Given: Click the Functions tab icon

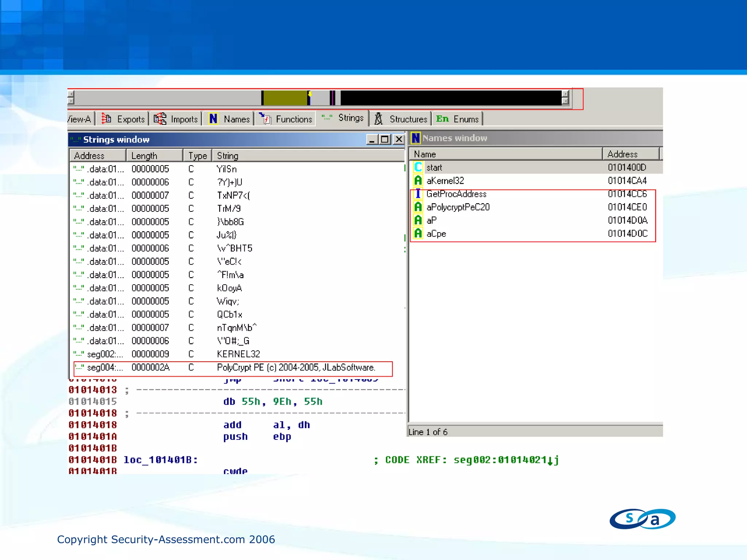Looking at the screenshot, I should [x=265, y=119].
